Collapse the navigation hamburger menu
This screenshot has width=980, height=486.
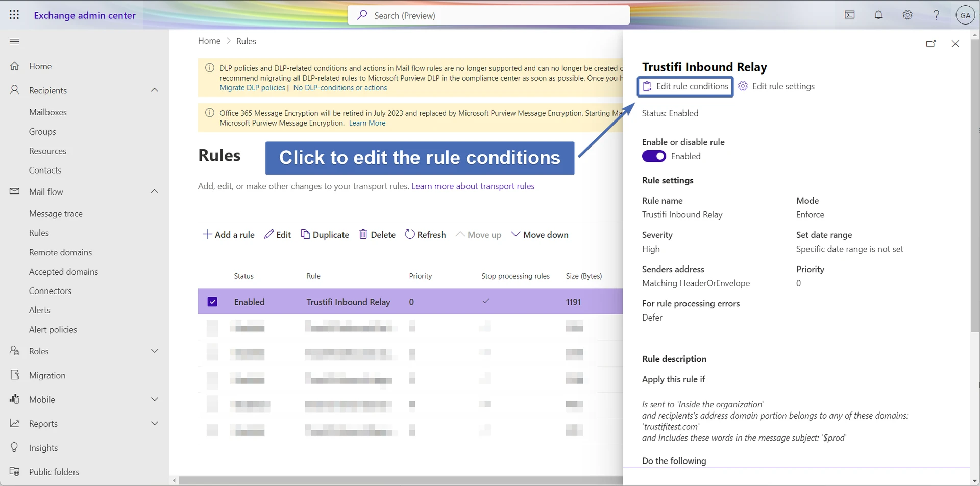coord(14,41)
